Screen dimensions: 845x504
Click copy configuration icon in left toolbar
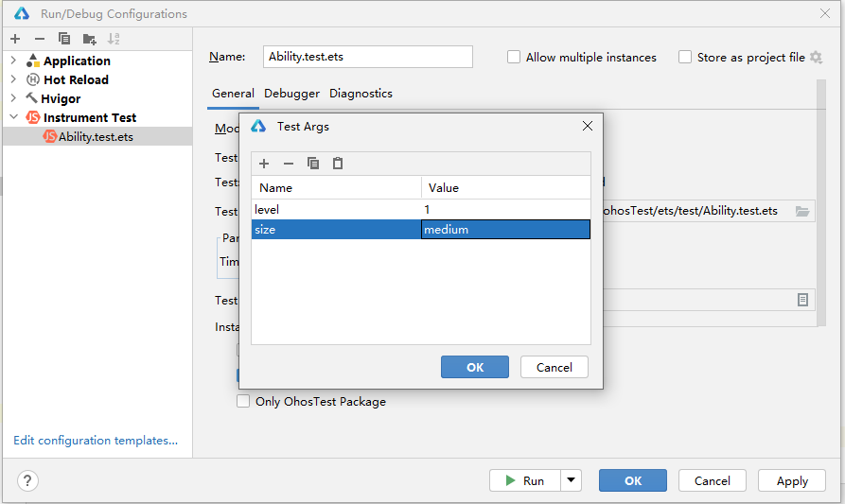coord(64,39)
